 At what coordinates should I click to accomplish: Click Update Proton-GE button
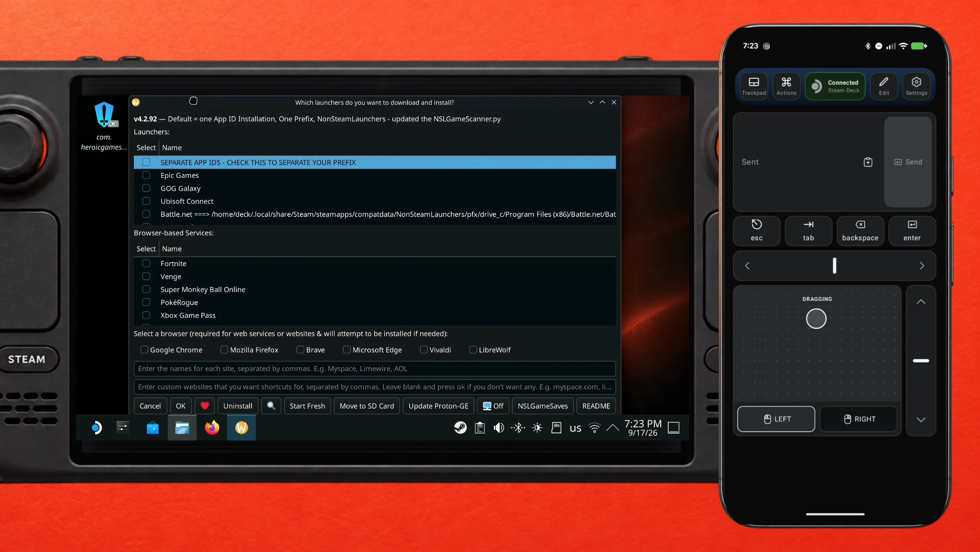[x=438, y=406]
